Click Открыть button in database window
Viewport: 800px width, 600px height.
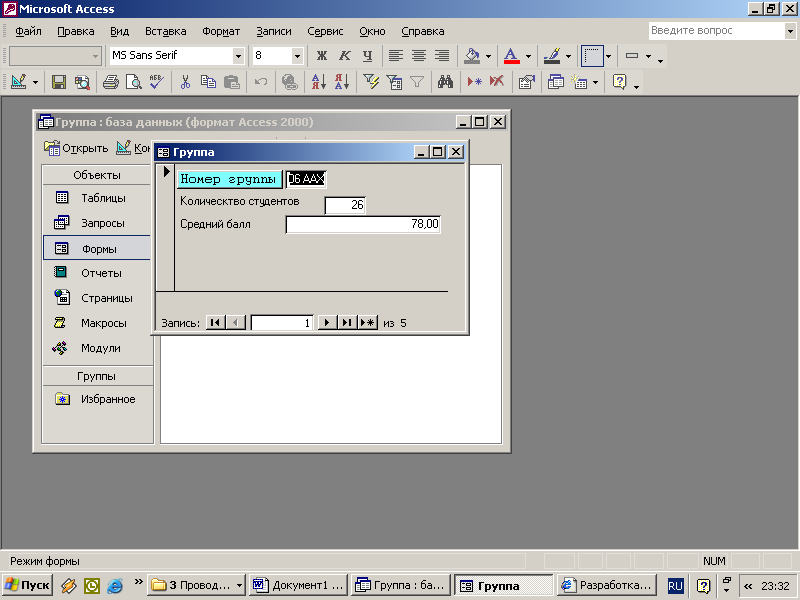77,148
